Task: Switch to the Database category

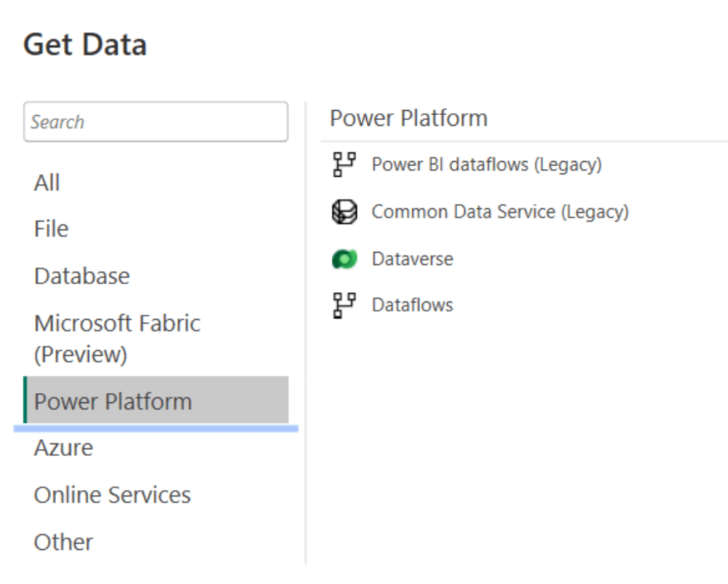Action: point(81,276)
